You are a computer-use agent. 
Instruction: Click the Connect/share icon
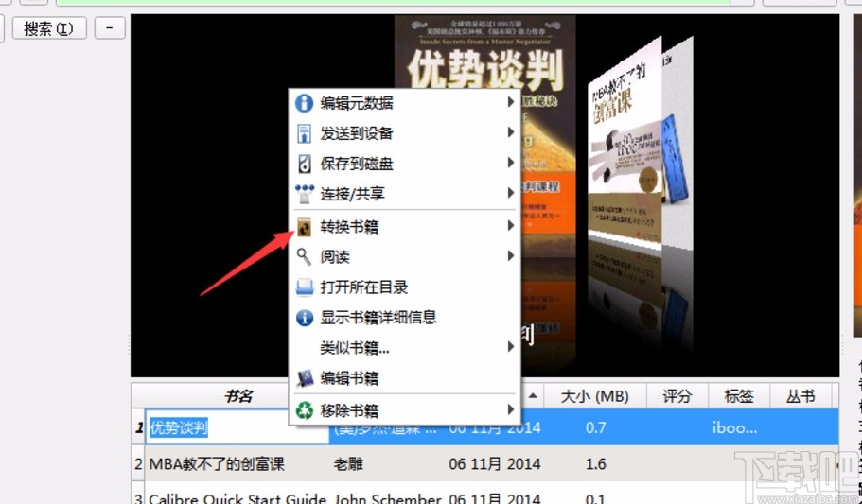click(x=304, y=194)
